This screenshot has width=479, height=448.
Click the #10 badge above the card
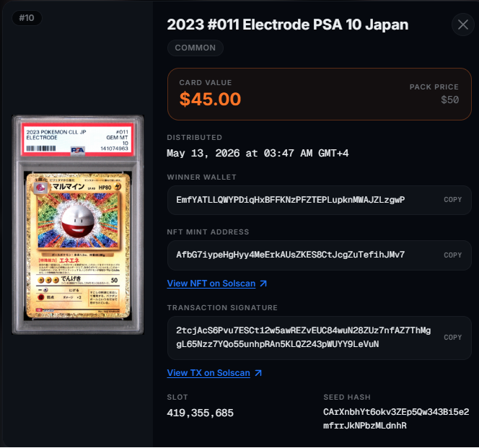pyautogui.click(x=27, y=18)
